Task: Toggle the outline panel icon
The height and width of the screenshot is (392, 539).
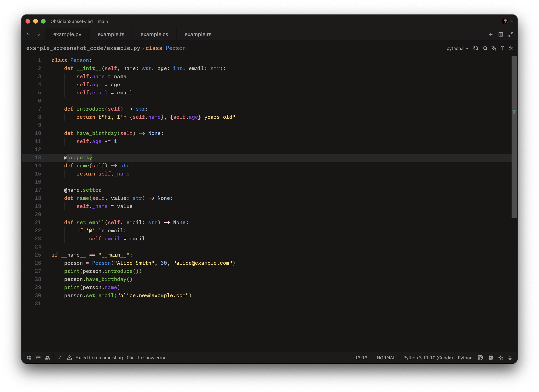Action: point(38,358)
